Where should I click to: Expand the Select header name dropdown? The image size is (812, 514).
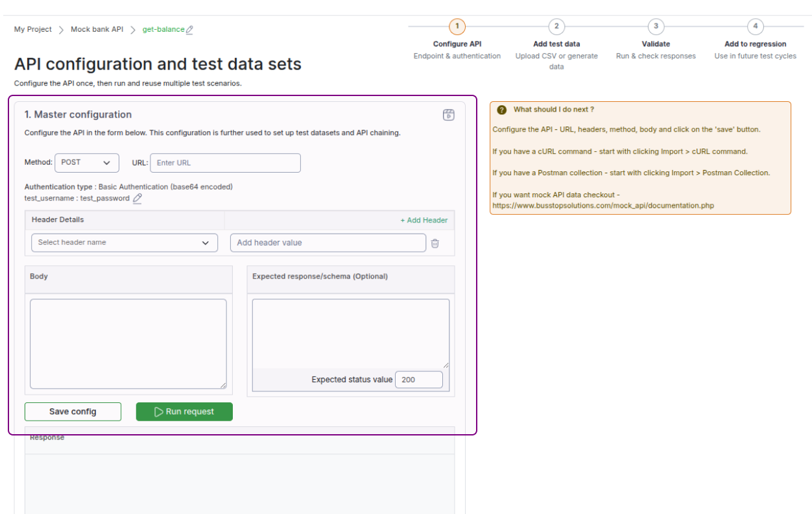click(125, 243)
